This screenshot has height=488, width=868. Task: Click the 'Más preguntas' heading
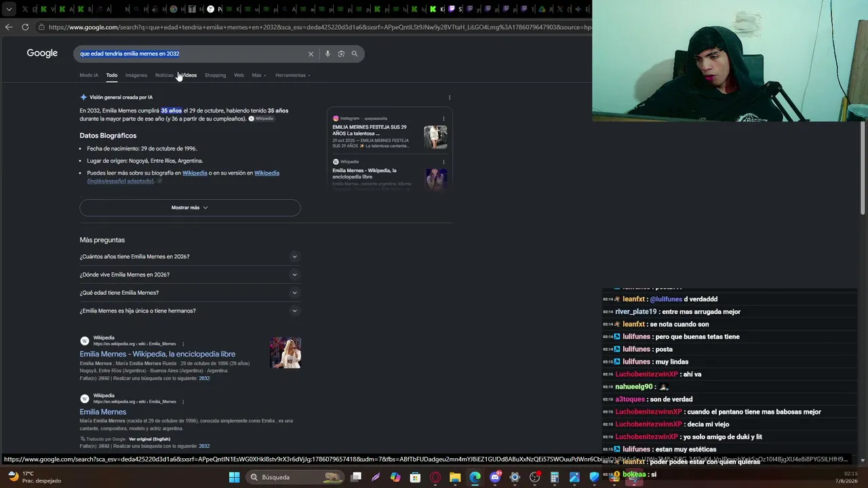pyautogui.click(x=102, y=240)
